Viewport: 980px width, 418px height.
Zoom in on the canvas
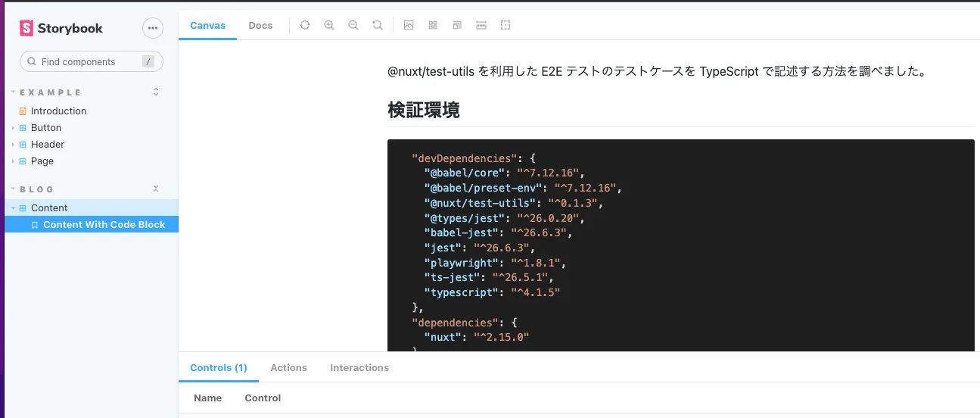pyautogui.click(x=329, y=25)
